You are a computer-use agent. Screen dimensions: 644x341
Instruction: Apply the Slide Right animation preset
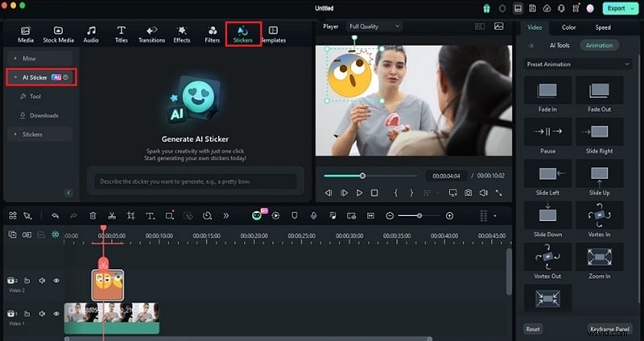point(599,135)
